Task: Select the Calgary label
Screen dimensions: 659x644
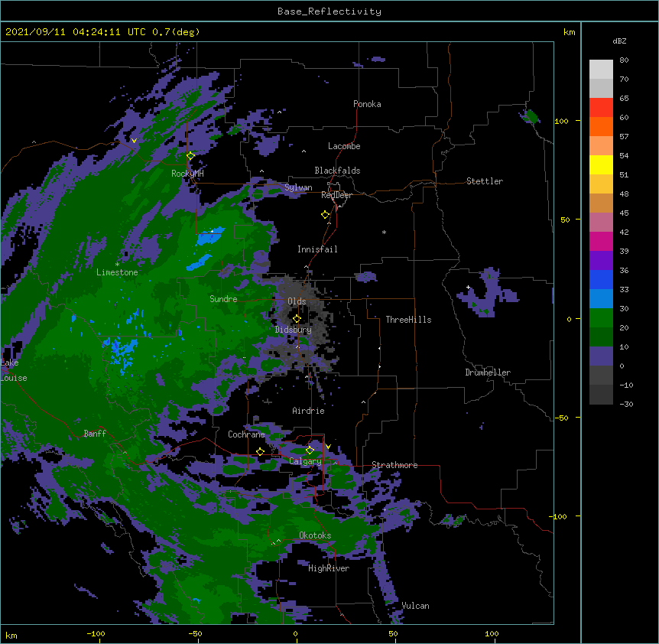Action: pyautogui.click(x=305, y=461)
